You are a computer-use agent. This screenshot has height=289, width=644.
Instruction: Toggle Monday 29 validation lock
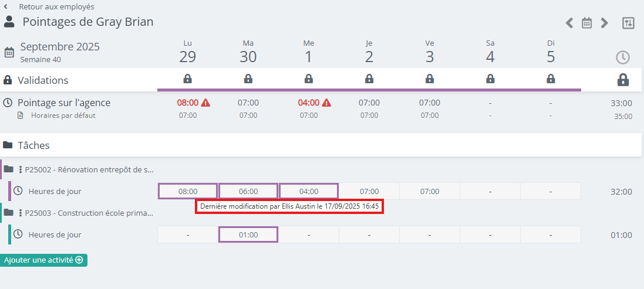pyautogui.click(x=188, y=79)
